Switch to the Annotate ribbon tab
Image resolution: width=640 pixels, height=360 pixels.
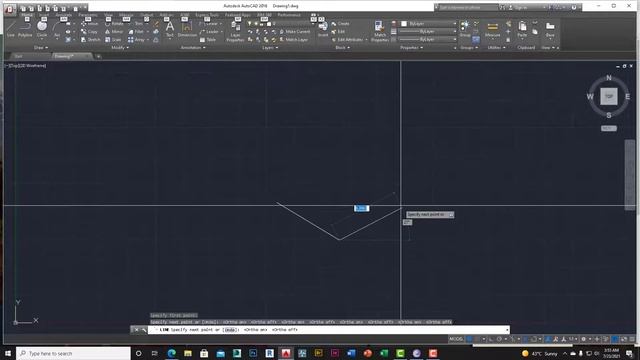tap(64, 15)
